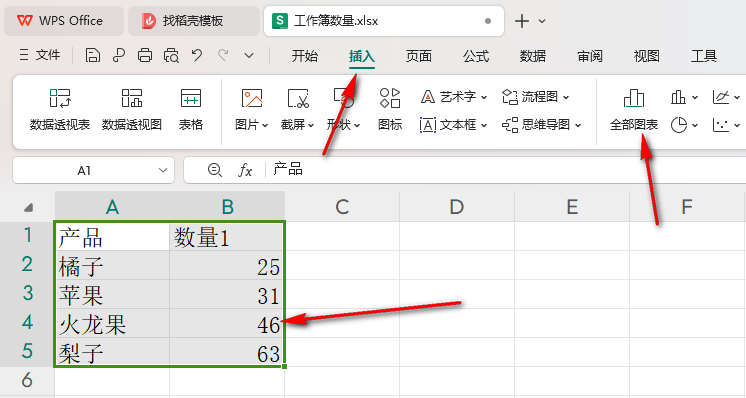Viewport: 746px width, 398px height.
Task: Switch to the 公式 ribbon tab
Action: 476,56
